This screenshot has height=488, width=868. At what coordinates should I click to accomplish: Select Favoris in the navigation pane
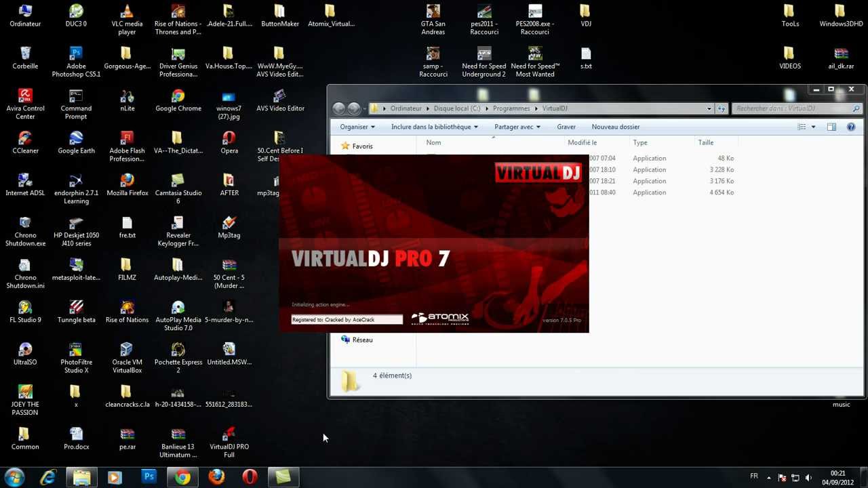click(x=362, y=146)
